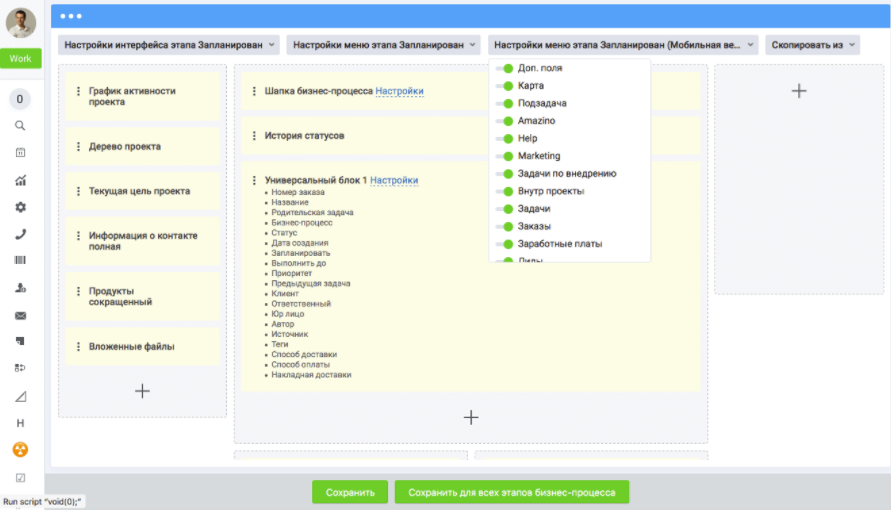Click drag handle of Универсальный блок 1
This screenshot has height=510, width=891.
click(254, 180)
